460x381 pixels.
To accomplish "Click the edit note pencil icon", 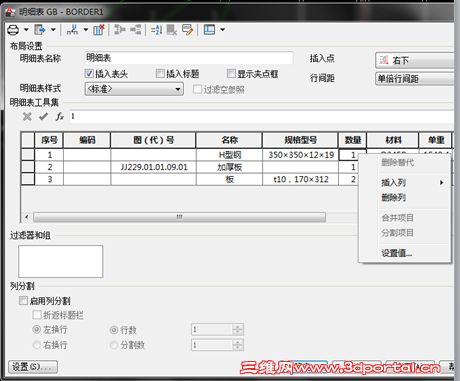I will tap(188, 30).
